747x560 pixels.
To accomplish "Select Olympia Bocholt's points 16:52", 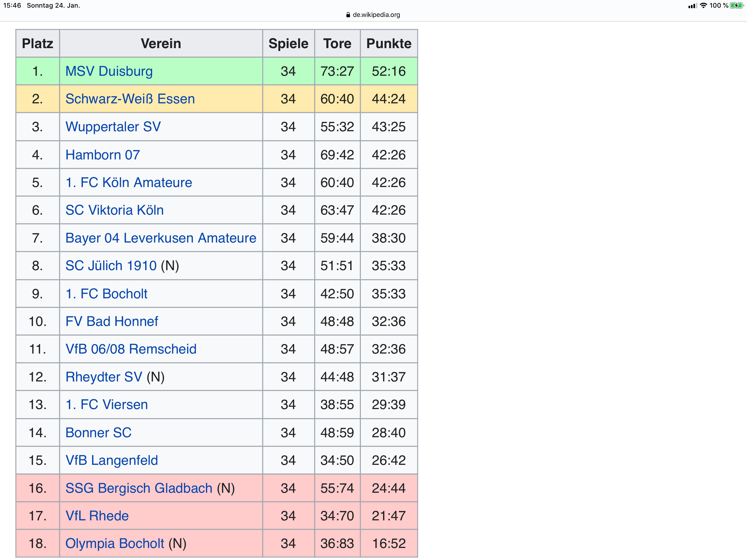I will [x=389, y=544].
